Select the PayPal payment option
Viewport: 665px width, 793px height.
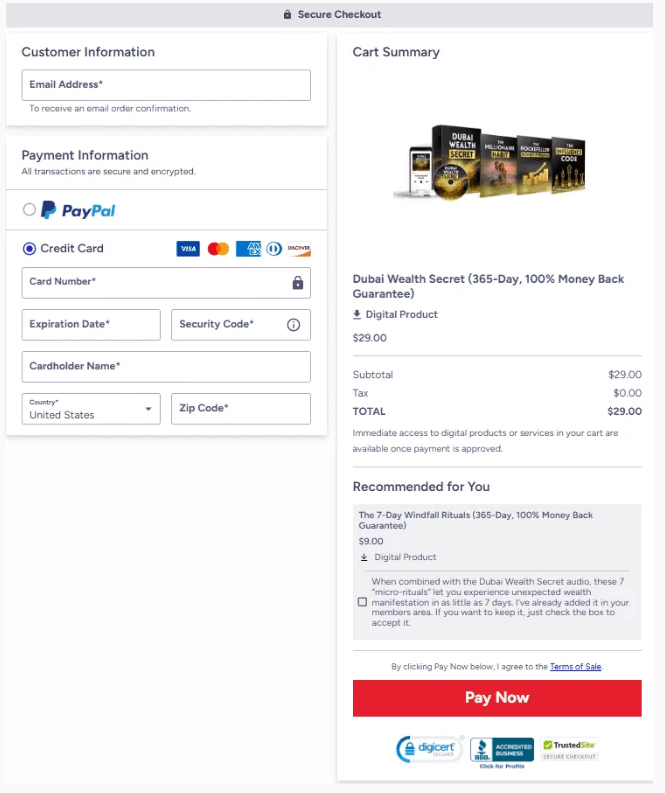point(29,209)
